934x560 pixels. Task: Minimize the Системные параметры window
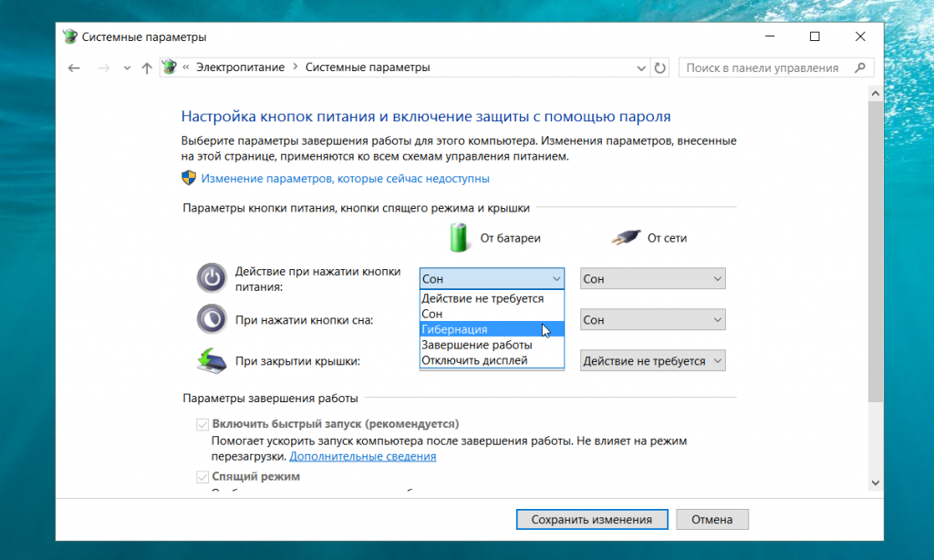[770, 36]
